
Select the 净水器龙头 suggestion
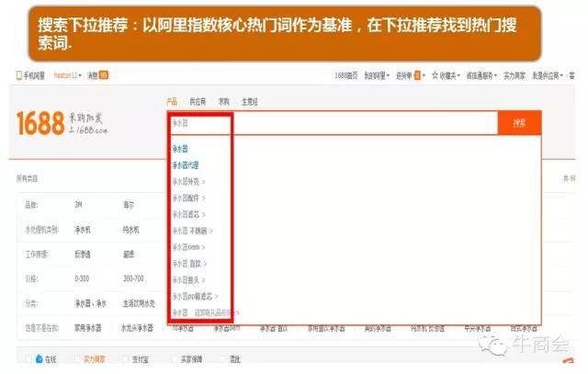pos(186,280)
